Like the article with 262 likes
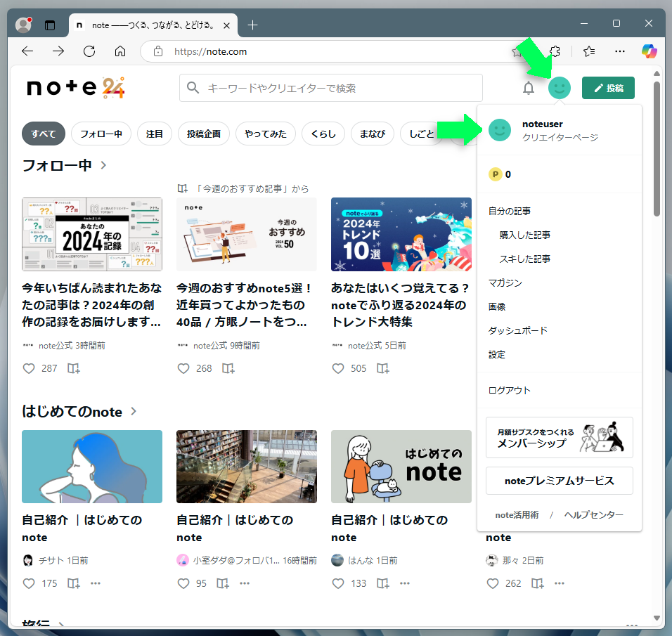The image size is (672, 636). [493, 583]
